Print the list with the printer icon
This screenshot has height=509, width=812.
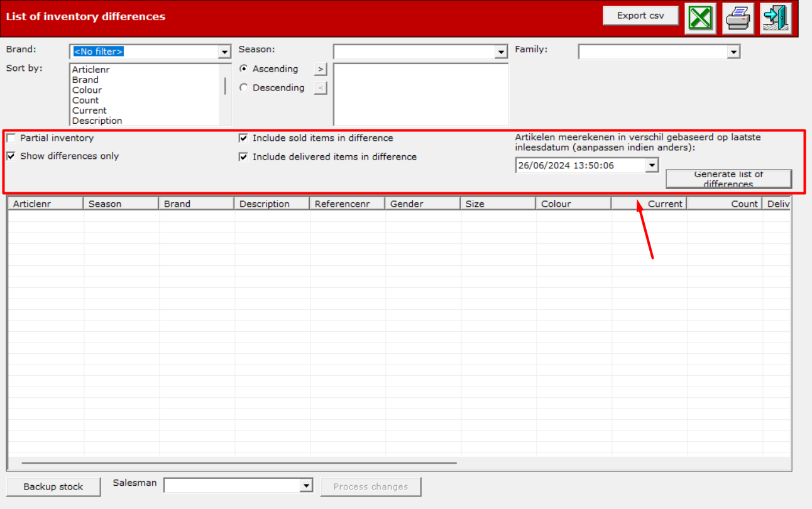pos(738,18)
